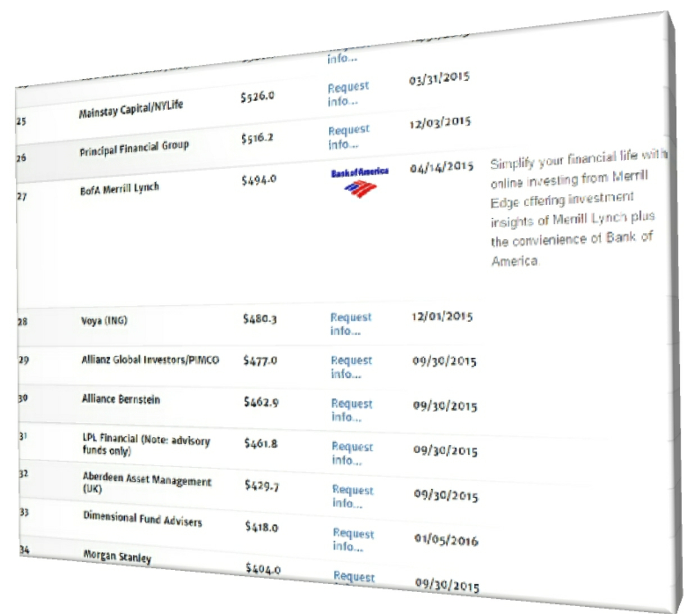Open Request info for Principal Financial Group
This screenshot has height=614, width=700.
pyautogui.click(x=349, y=137)
